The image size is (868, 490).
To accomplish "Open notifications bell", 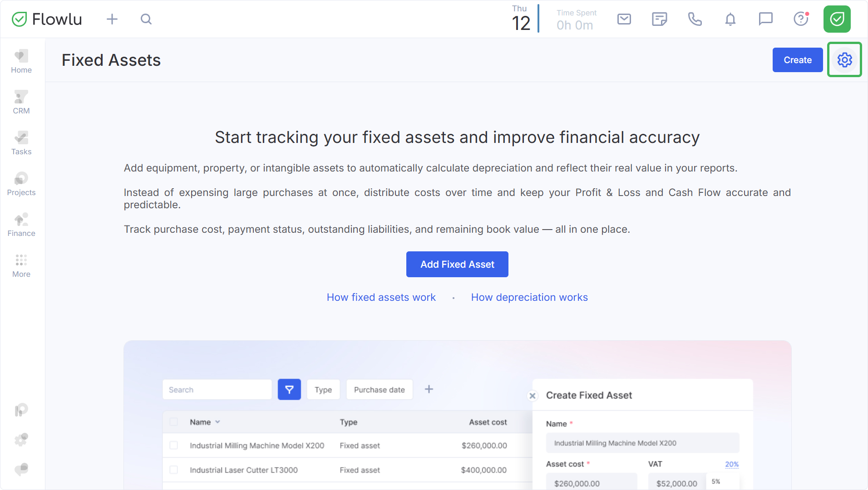I will point(730,19).
